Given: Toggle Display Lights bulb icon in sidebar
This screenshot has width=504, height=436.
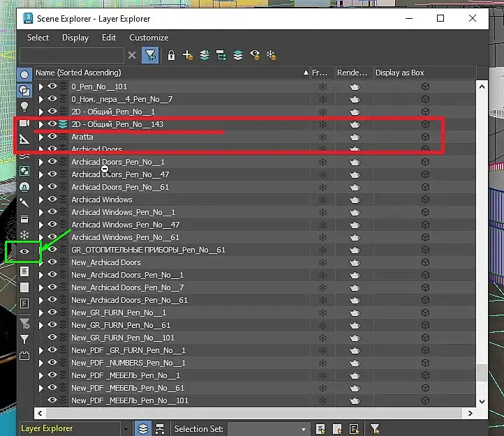Looking at the screenshot, I should click(x=24, y=107).
